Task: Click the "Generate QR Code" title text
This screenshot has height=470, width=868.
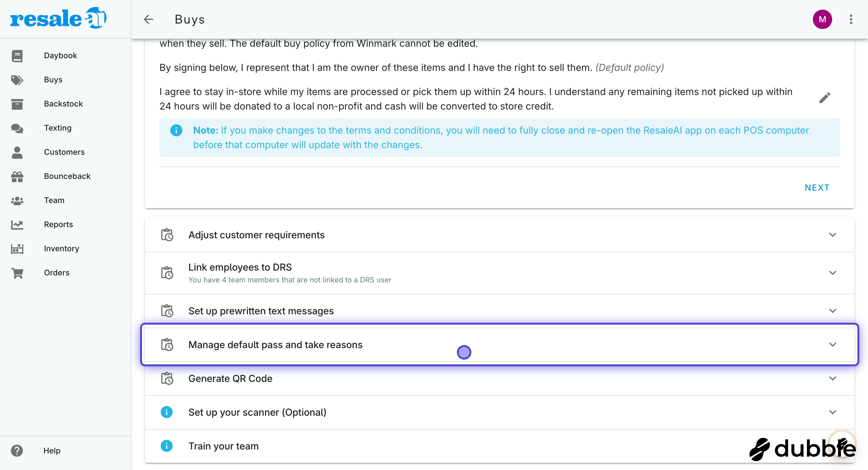Action: click(230, 379)
